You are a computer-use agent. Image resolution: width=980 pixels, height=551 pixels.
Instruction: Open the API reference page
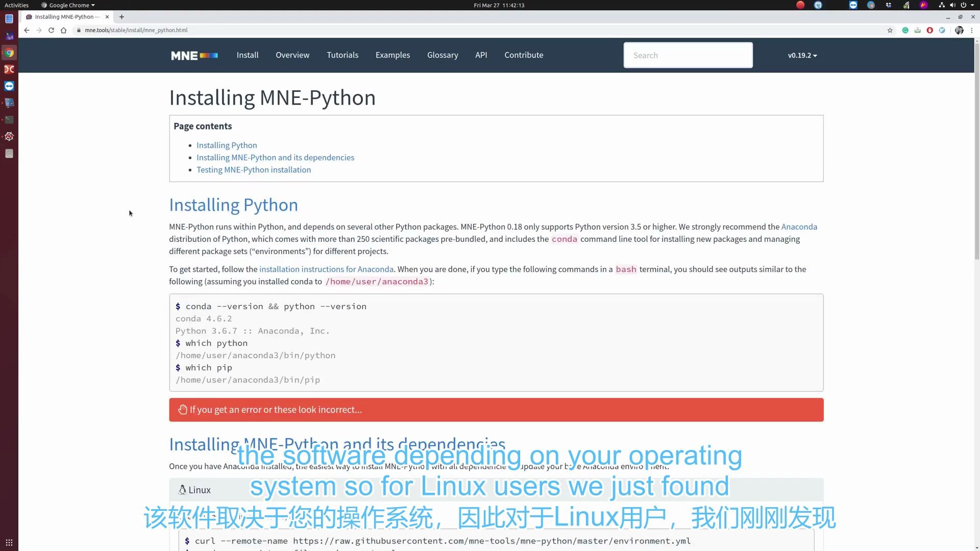[x=481, y=55]
